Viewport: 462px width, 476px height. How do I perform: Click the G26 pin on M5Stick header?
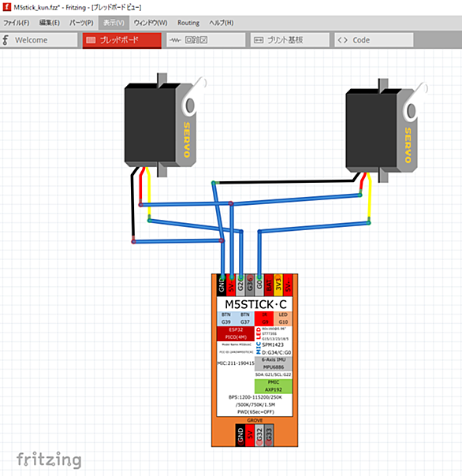click(x=240, y=284)
